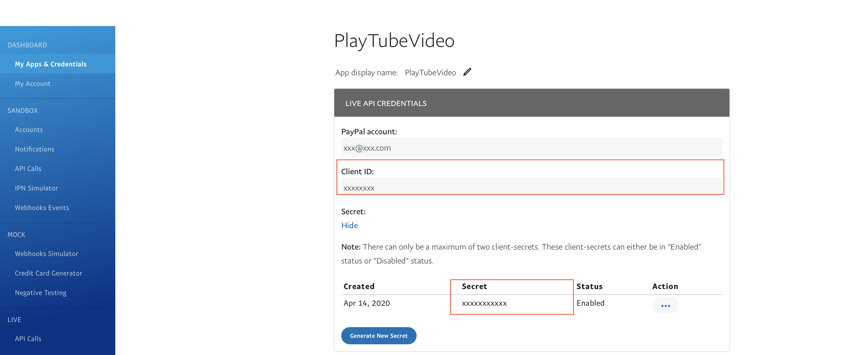This screenshot has height=355, width=868.
Task: Open Sandbox API Calls
Action: pyautogui.click(x=28, y=169)
